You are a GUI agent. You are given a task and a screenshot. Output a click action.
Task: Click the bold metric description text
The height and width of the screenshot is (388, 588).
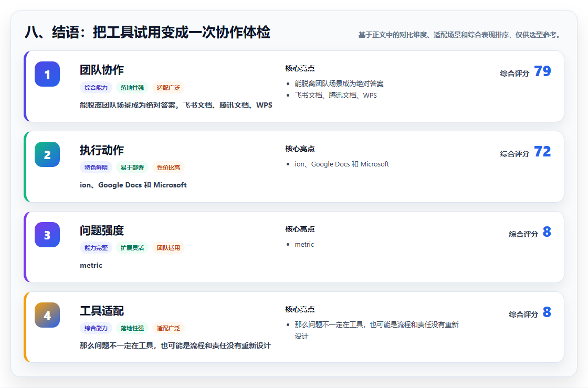(x=91, y=266)
